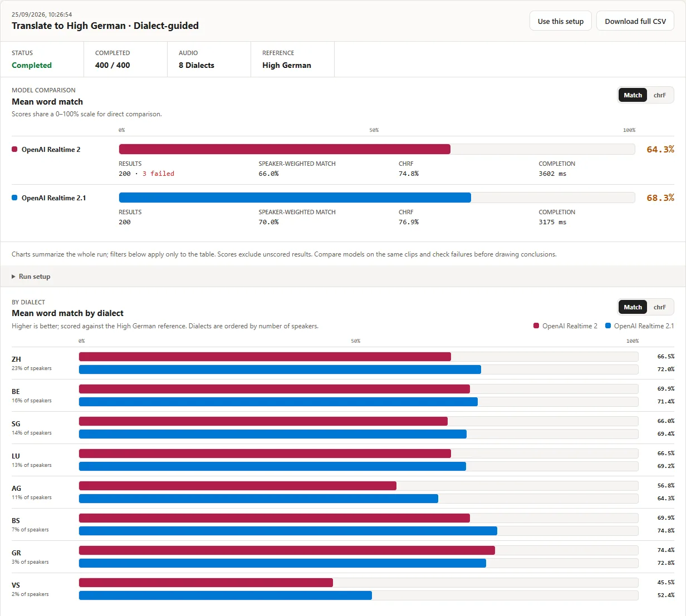The width and height of the screenshot is (686, 616).
Task: Click the Completed status value
Action: coord(32,65)
